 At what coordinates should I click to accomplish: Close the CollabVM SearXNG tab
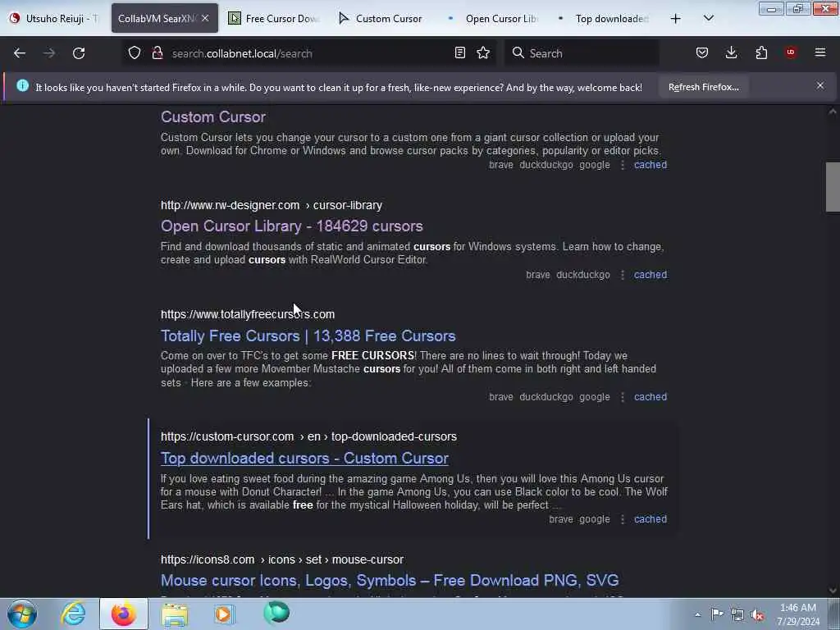(205, 18)
